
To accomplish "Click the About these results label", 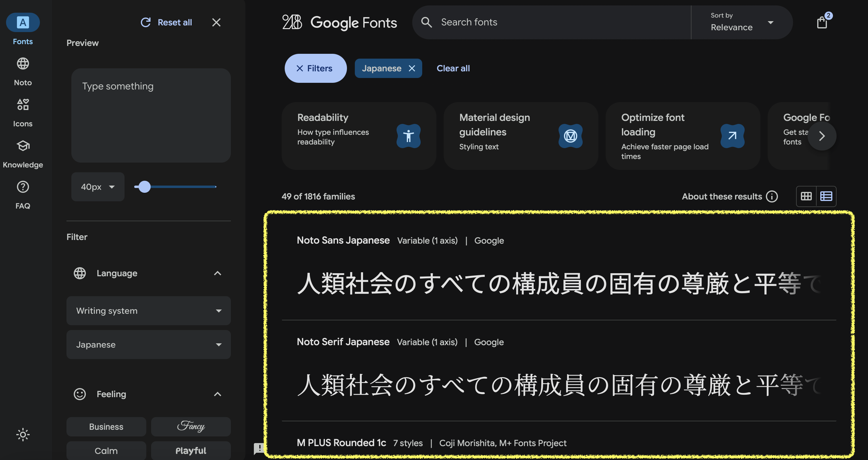I will [721, 196].
